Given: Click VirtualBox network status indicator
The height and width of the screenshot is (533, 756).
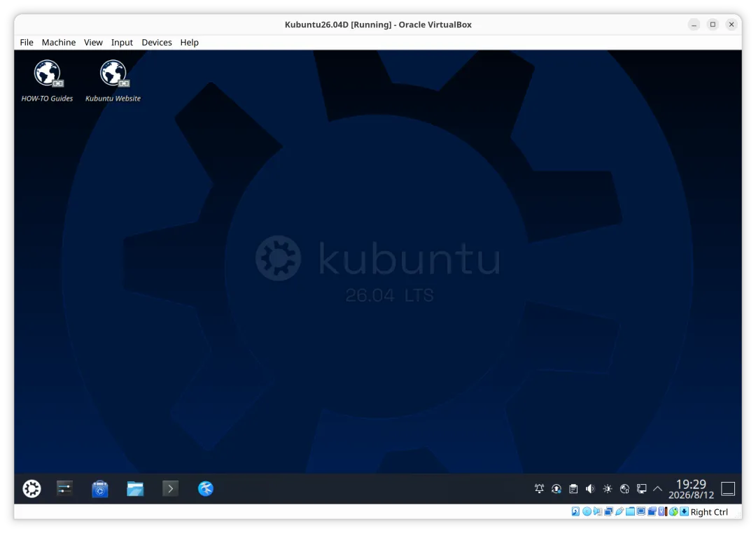Looking at the screenshot, I should [x=608, y=512].
